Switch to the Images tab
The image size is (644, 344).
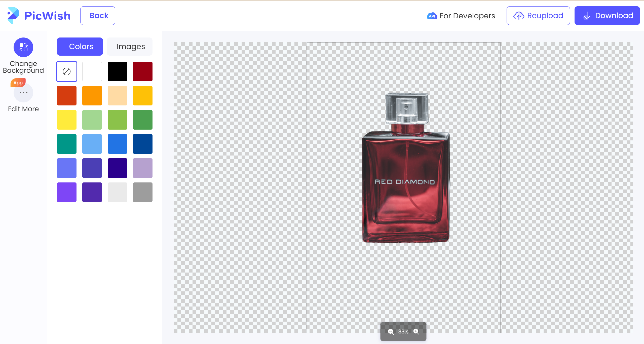click(130, 47)
